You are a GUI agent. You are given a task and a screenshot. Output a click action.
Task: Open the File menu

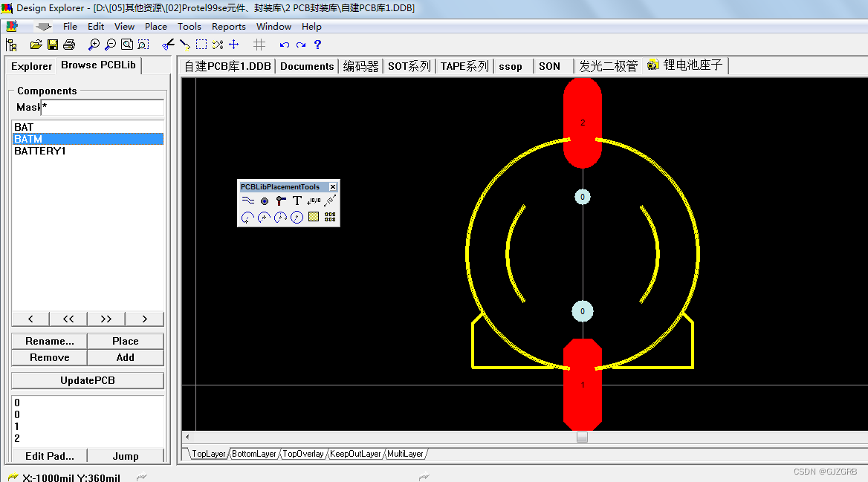coord(71,27)
